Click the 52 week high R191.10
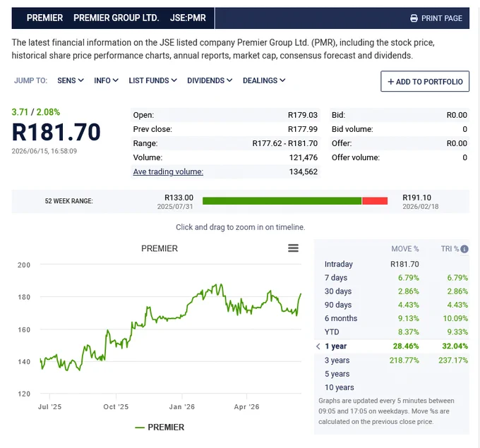The image size is (480, 448). point(416,198)
